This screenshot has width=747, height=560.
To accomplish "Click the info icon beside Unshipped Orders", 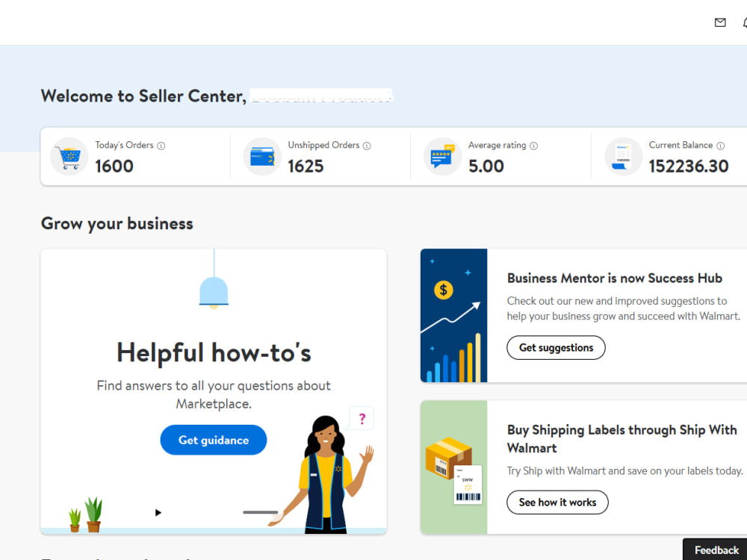I will 367,146.
